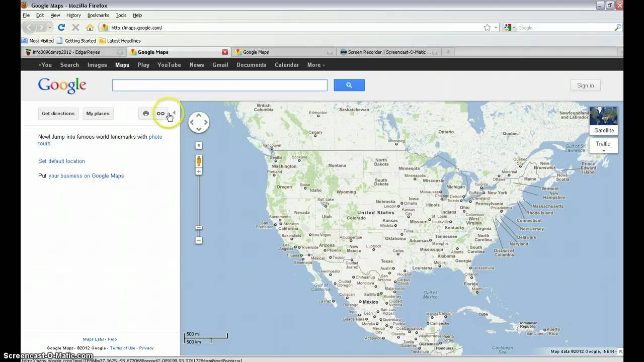This screenshot has width=644, height=362.
Task: Click the Firefox Google search field
Action: coord(565,28)
